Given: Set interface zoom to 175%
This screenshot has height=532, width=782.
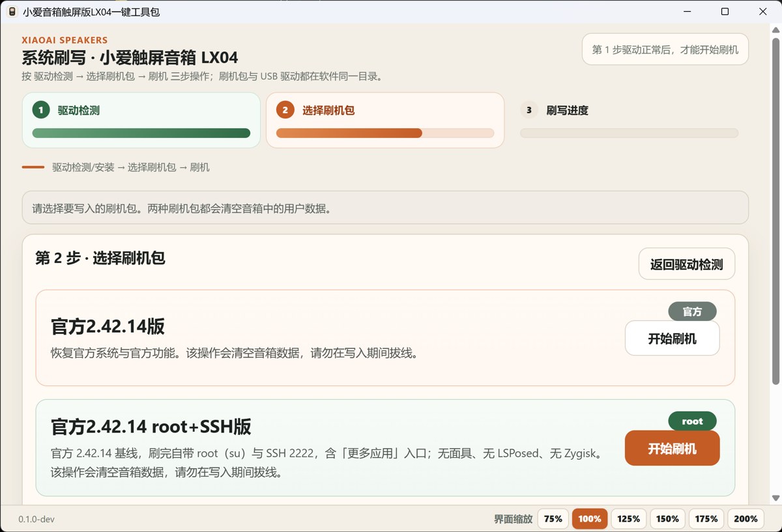Looking at the screenshot, I should (706, 519).
